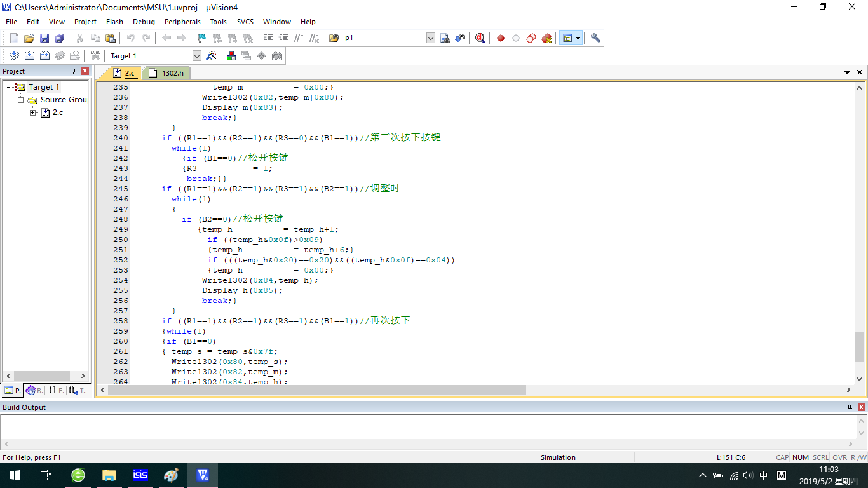This screenshot has height=488, width=868.
Task: Open the Project menu
Action: 85,22
